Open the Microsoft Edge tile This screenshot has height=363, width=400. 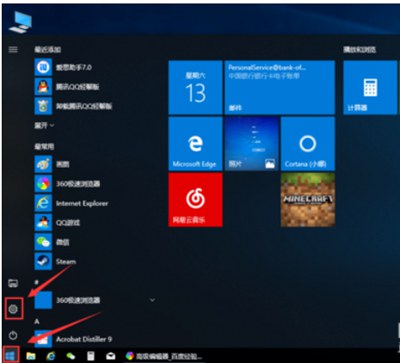195,143
